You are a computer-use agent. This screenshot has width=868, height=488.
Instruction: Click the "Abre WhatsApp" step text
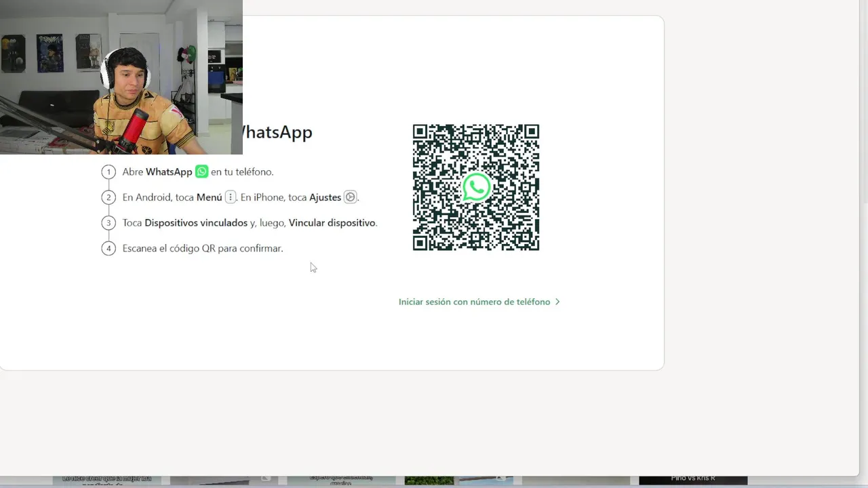pos(157,171)
